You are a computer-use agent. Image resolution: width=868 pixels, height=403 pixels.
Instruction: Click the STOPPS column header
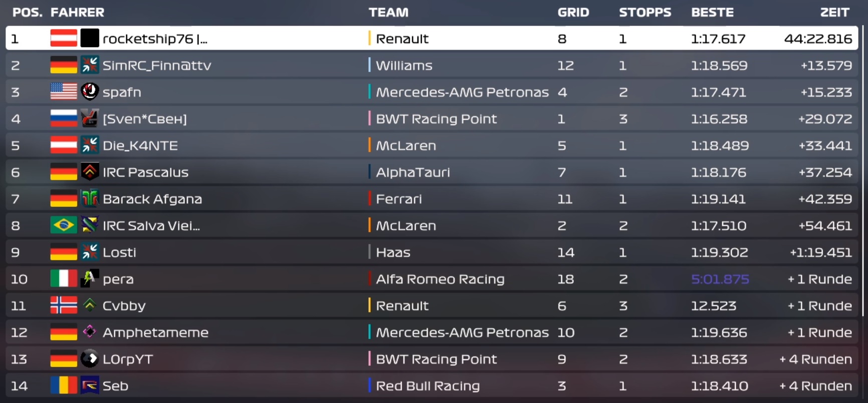645,13
